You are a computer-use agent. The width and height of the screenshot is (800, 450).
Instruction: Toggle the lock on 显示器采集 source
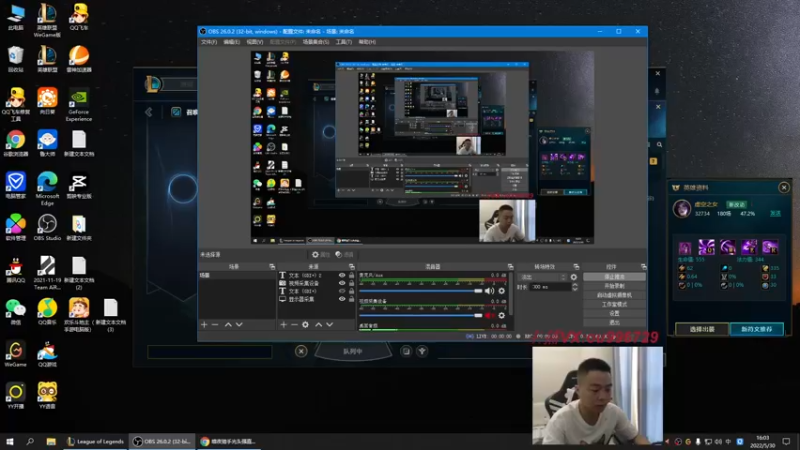click(x=351, y=299)
